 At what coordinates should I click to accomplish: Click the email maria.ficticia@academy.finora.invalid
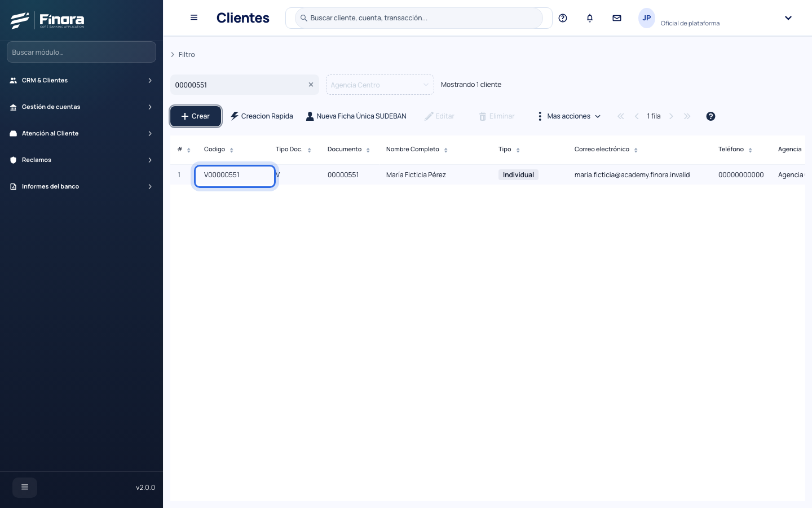pyautogui.click(x=632, y=175)
